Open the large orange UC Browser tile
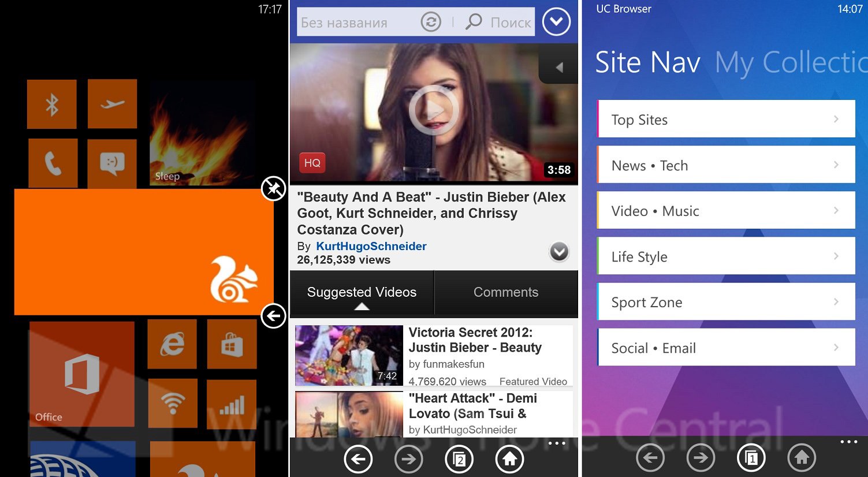868x477 pixels. [144, 252]
